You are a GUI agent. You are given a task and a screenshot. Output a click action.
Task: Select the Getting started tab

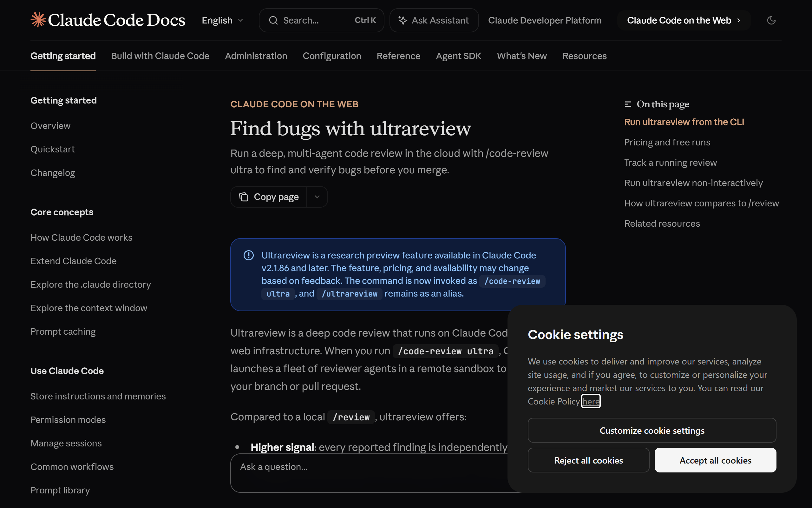tap(63, 56)
